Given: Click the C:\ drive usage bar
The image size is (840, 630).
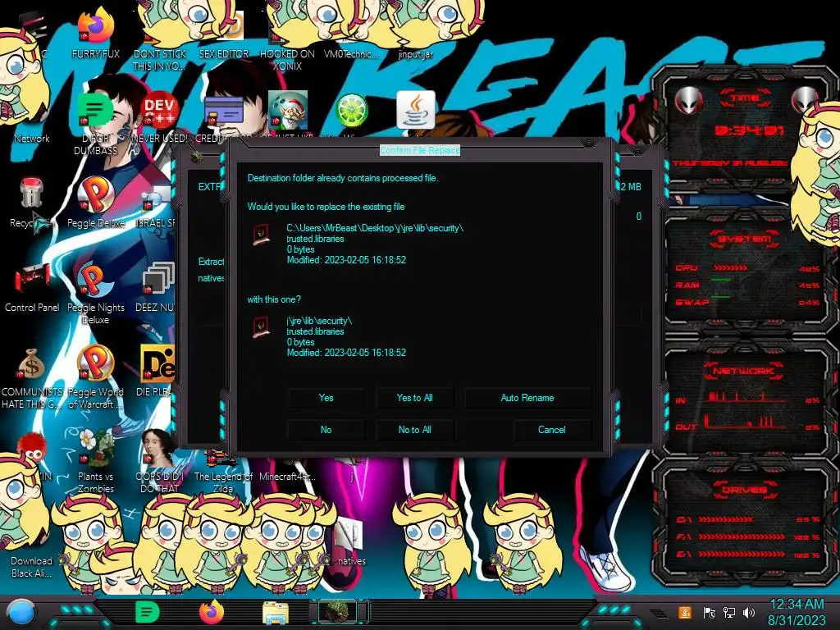Looking at the screenshot, I should 726,519.
